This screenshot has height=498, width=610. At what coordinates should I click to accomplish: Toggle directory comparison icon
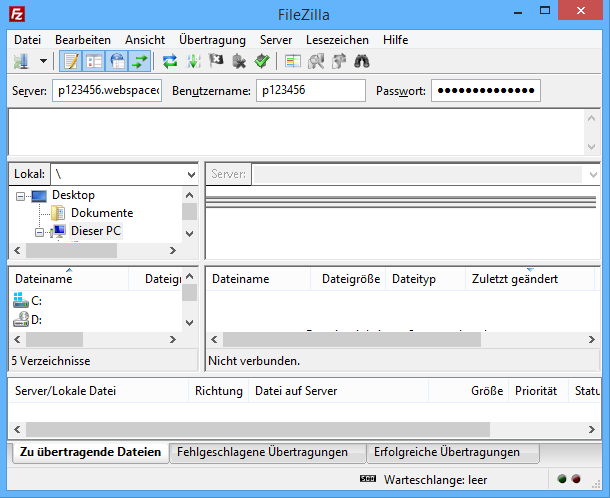pyautogui.click(x=316, y=61)
